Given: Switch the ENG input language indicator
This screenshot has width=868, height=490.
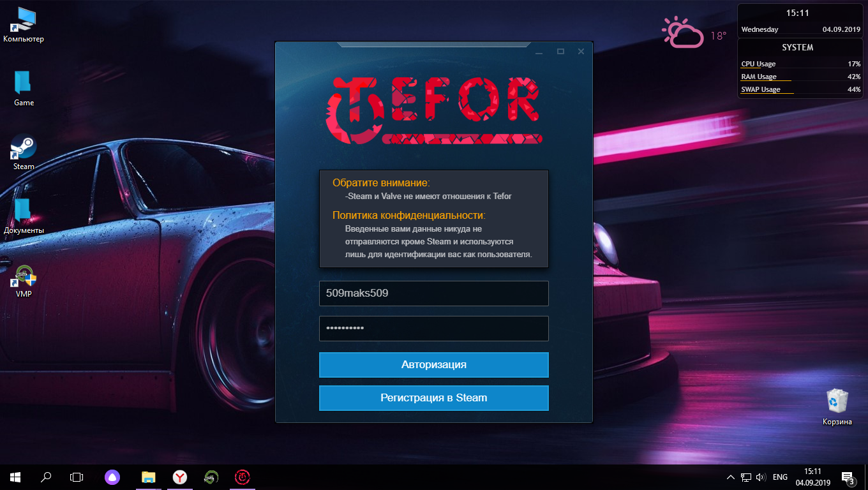Looking at the screenshot, I should point(780,477).
